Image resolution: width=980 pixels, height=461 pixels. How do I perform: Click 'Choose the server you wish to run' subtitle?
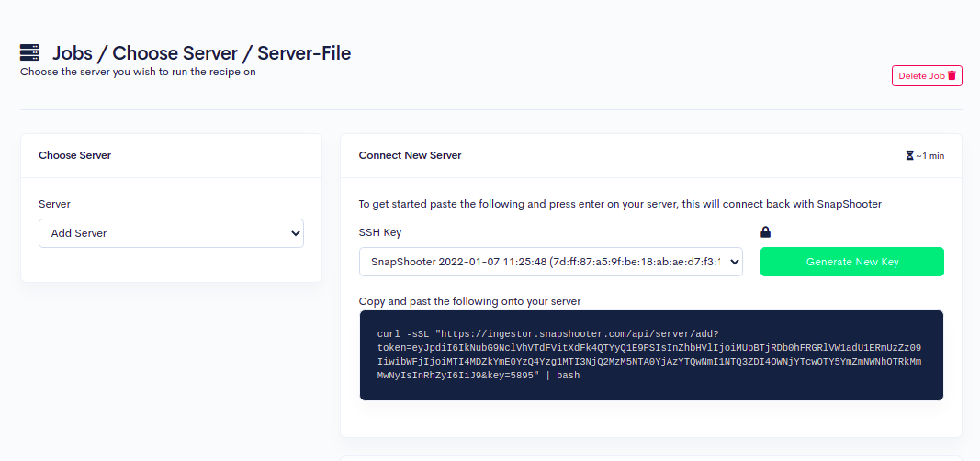138,72
